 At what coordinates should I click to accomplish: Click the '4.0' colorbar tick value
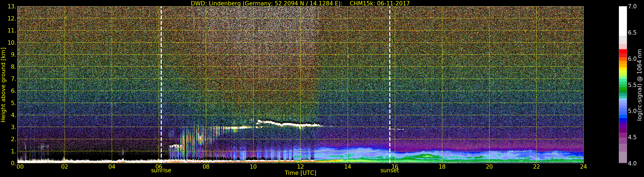[632, 163]
